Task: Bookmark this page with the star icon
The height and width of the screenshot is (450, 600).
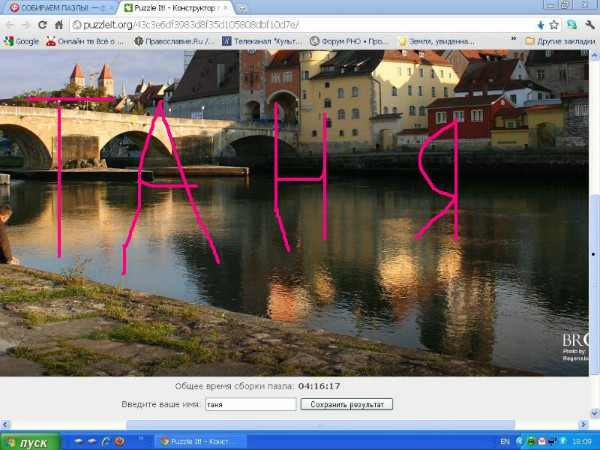Action: coord(553,24)
